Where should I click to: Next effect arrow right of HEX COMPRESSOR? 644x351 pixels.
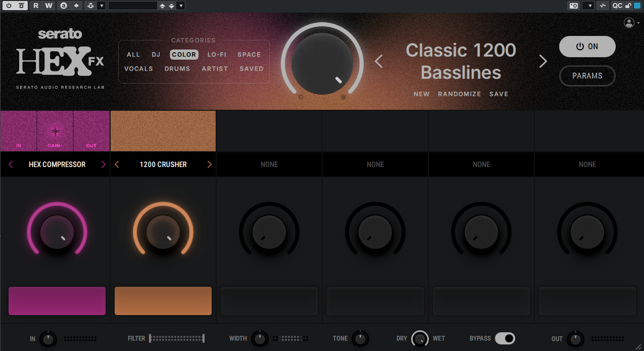104,164
